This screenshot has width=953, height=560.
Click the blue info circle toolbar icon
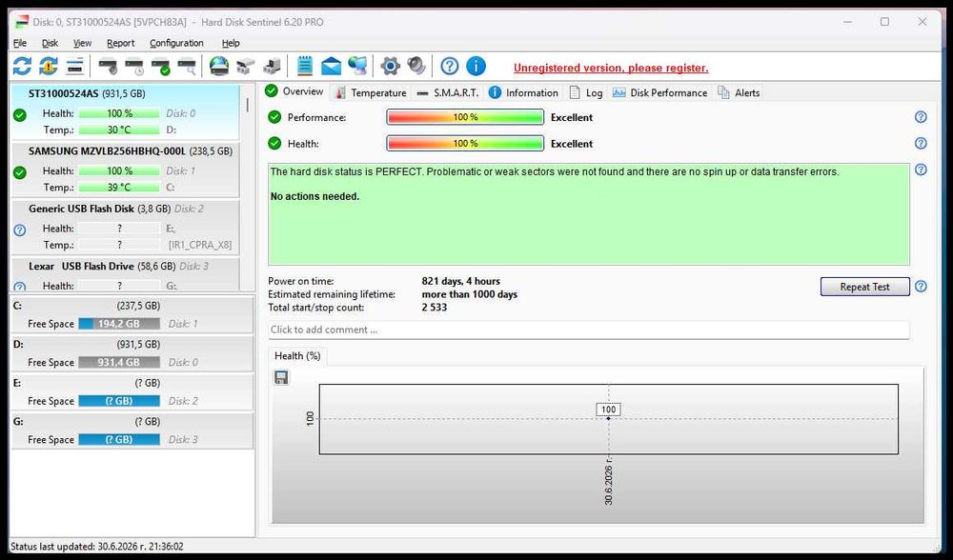(x=476, y=66)
